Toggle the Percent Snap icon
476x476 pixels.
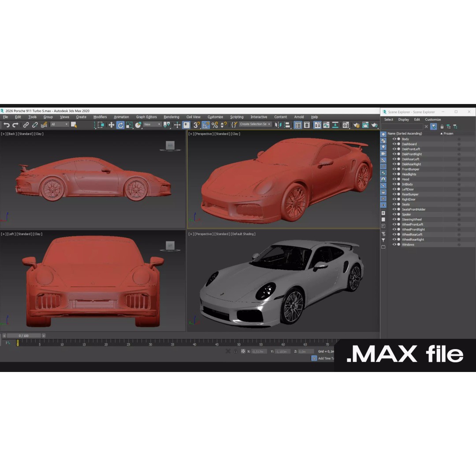pos(215,125)
